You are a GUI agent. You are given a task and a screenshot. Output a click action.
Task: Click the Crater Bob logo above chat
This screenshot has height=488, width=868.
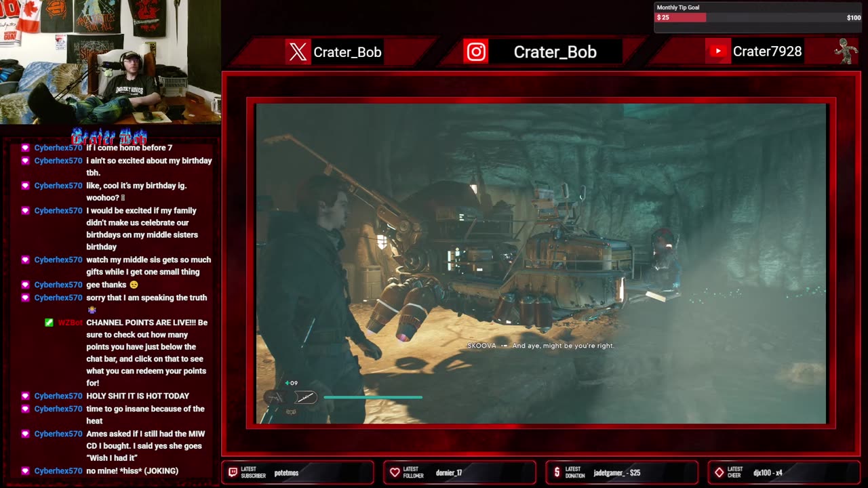(x=109, y=136)
